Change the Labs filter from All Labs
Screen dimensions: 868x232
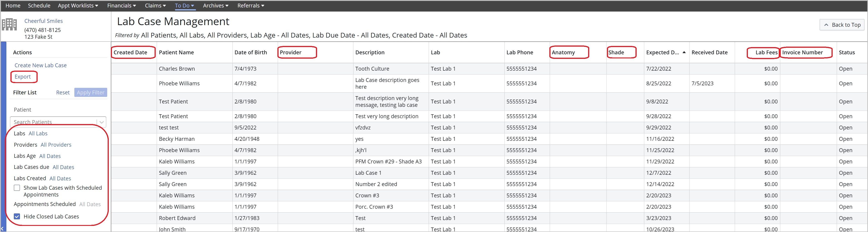coord(38,134)
